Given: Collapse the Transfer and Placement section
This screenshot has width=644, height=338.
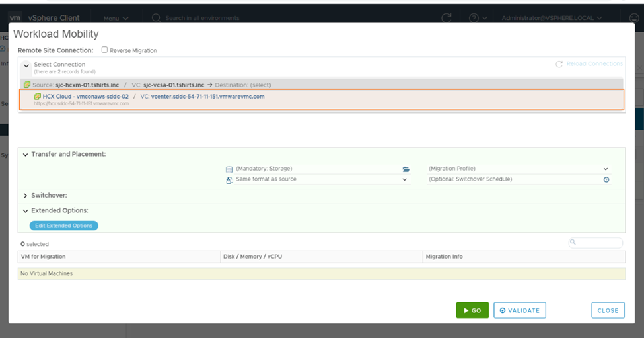Looking at the screenshot, I should click(25, 154).
